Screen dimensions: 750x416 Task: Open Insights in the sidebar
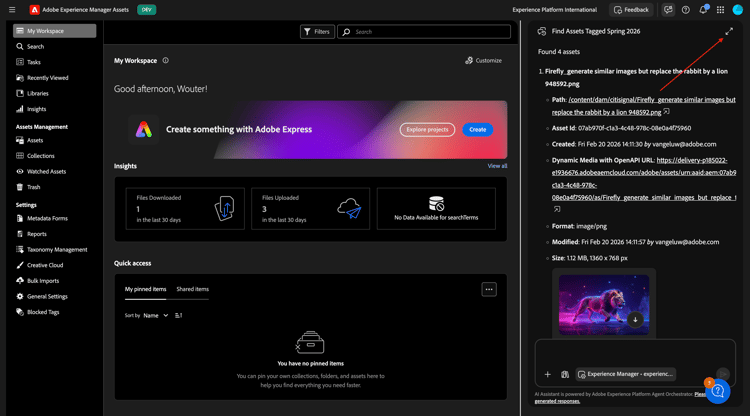[32, 109]
